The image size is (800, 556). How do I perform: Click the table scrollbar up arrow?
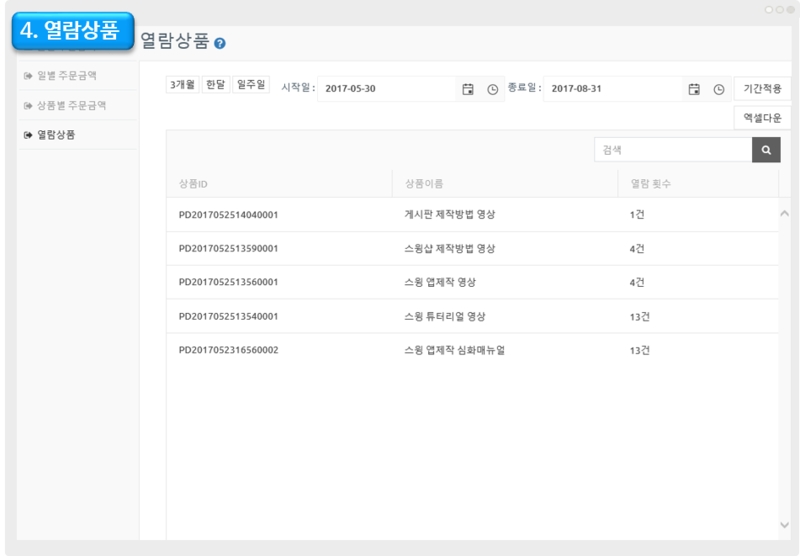coord(784,213)
